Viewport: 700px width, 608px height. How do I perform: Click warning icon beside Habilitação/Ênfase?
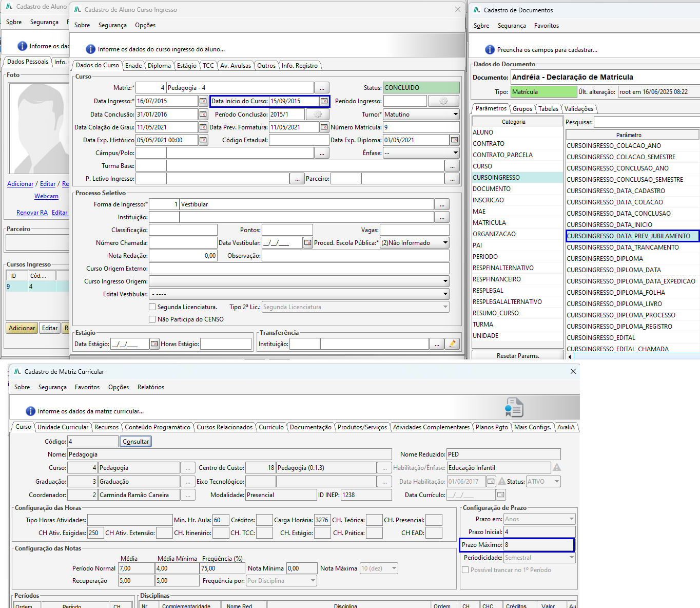pos(557,467)
